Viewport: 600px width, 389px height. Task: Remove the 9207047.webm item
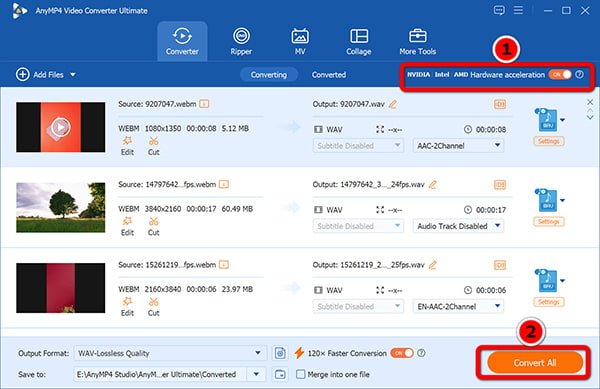590,102
